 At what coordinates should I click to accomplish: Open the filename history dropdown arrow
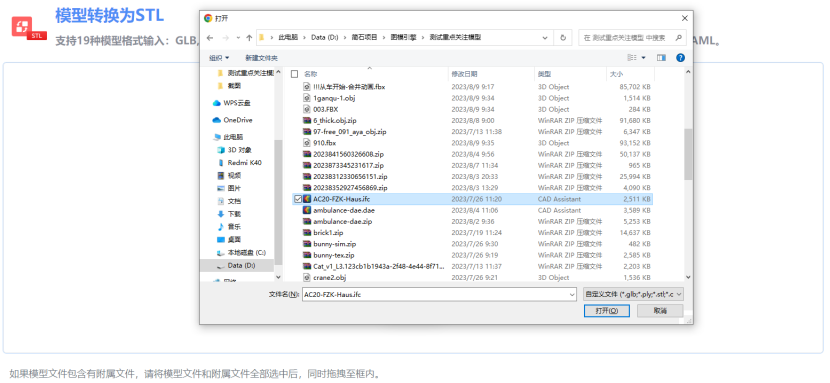572,295
